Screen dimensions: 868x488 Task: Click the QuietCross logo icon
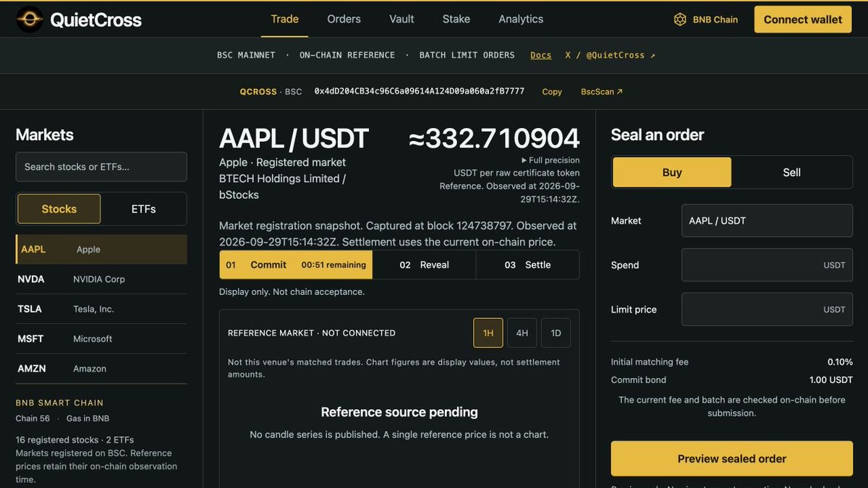30,20
